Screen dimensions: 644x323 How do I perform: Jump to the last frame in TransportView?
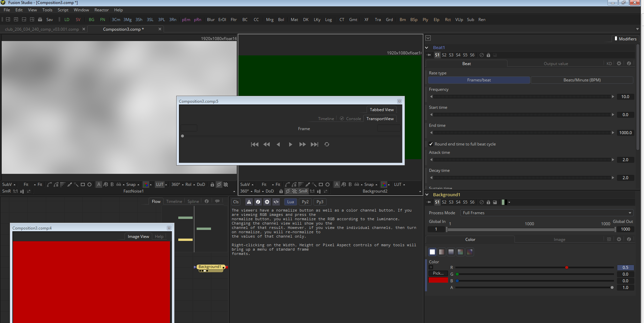[x=314, y=144]
